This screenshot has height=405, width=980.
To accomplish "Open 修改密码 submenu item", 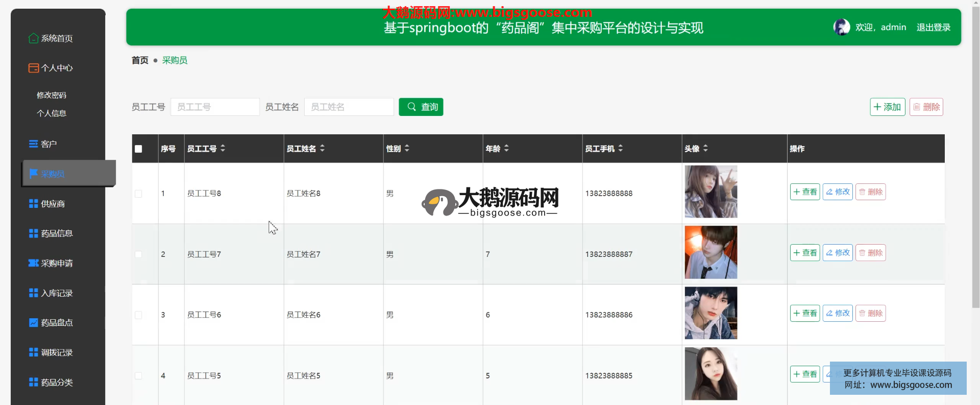I will coord(52,95).
